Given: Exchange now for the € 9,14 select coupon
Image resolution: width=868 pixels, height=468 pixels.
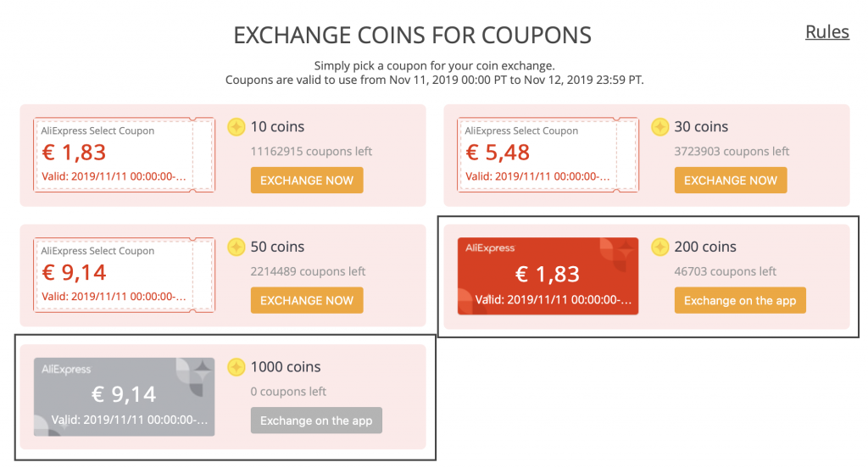Looking at the screenshot, I should (307, 300).
